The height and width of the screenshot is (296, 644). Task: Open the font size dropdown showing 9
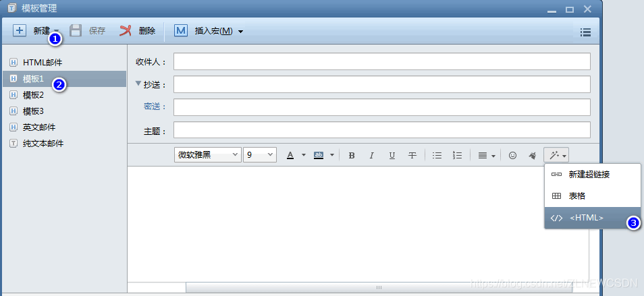click(x=260, y=155)
